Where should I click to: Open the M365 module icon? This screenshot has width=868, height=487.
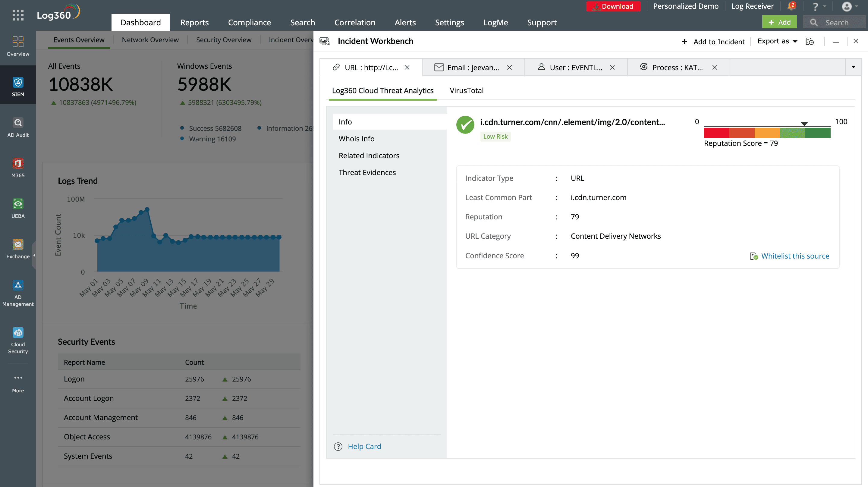(18, 166)
